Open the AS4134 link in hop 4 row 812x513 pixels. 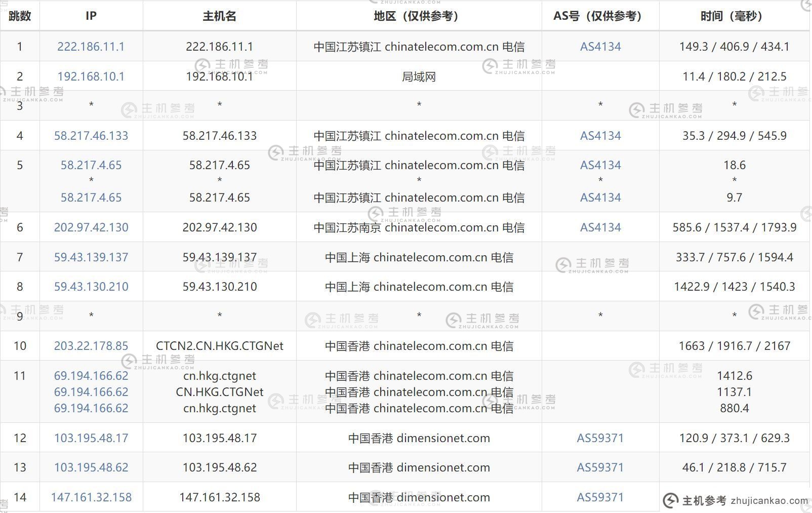pos(600,136)
